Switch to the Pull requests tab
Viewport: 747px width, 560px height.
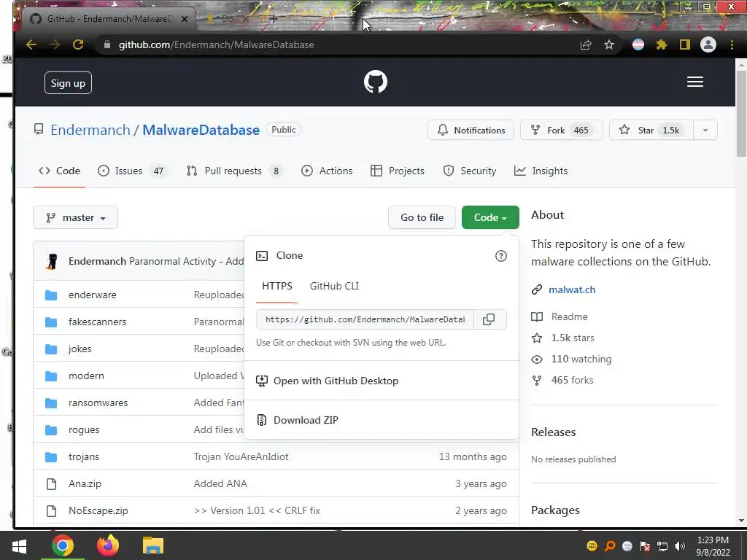pos(234,171)
